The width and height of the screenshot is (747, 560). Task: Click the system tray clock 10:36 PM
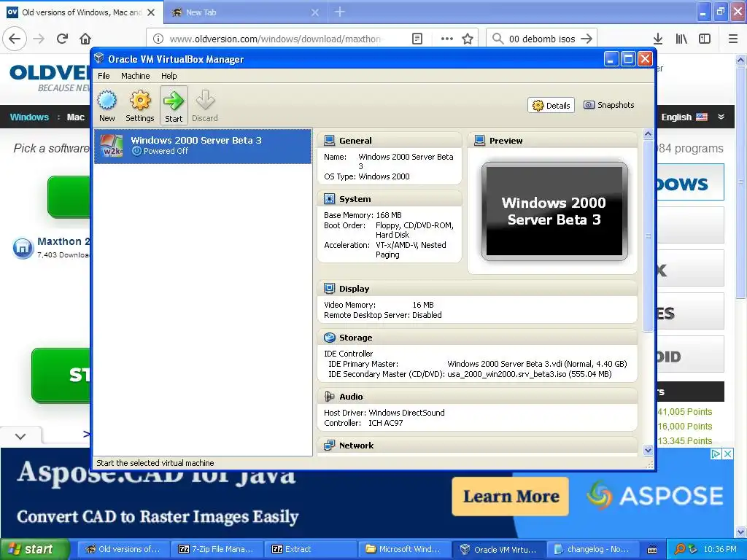point(720,549)
